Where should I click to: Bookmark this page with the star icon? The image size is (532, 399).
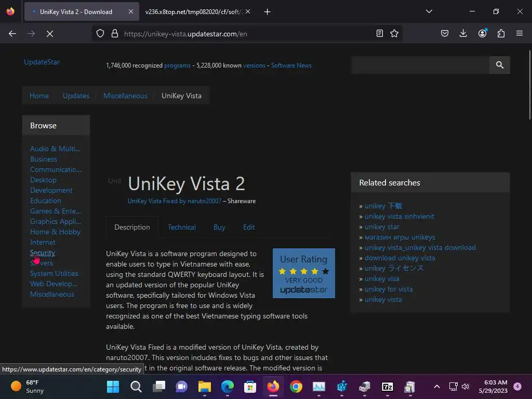tap(394, 33)
